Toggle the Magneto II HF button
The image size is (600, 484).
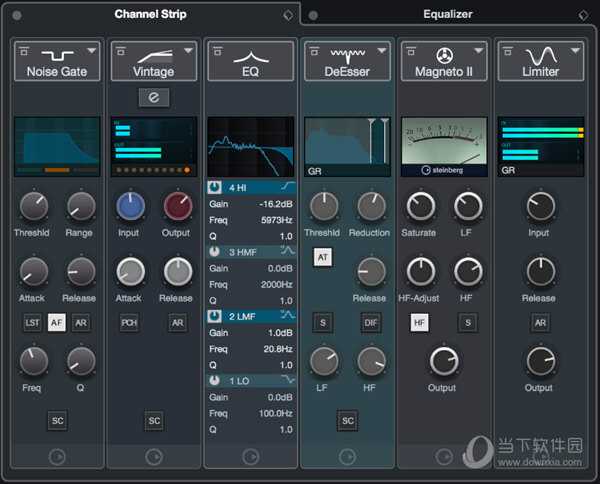419,323
